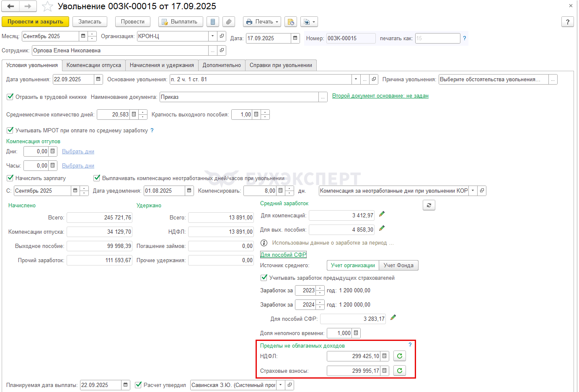
Task: Open calculator for Страховые взносы limit field
Action: (385, 371)
